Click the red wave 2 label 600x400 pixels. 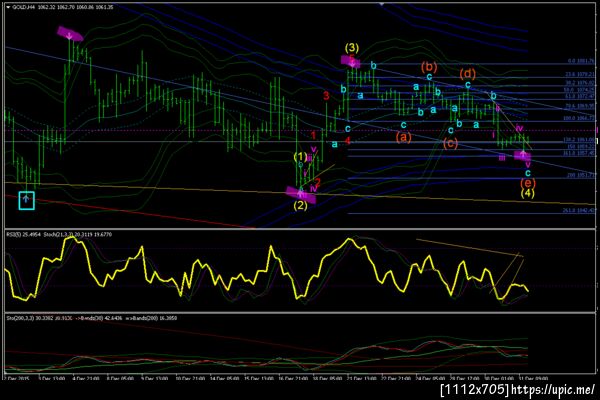pos(318,182)
